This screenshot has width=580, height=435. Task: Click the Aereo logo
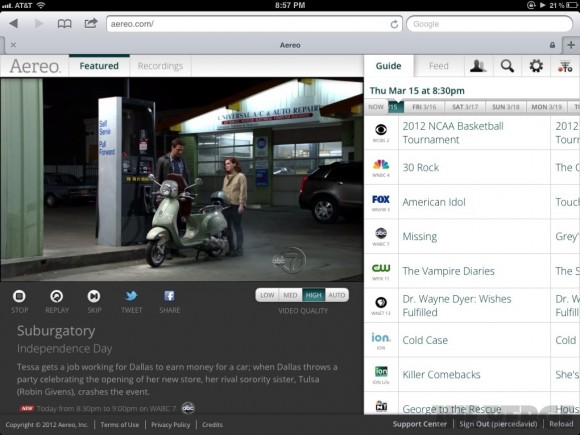coord(35,66)
